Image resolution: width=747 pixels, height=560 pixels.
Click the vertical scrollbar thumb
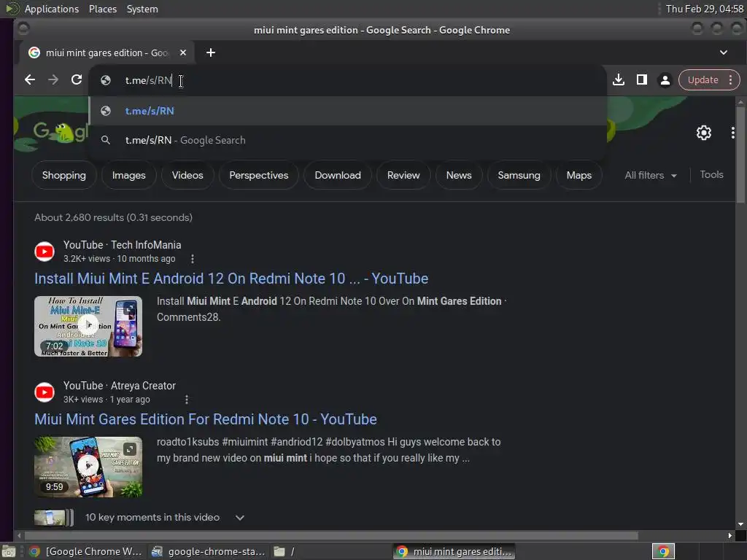[740, 155]
